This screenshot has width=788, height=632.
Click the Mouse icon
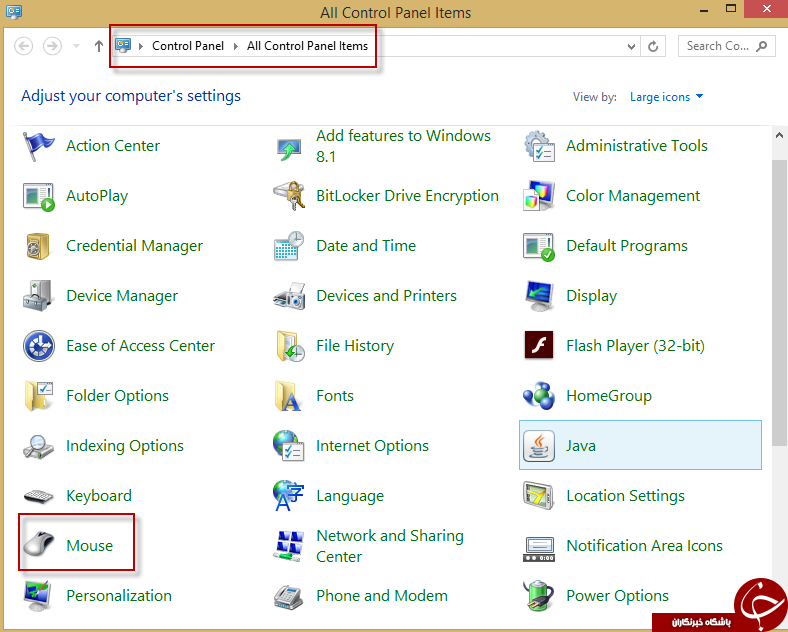pos(38,545)
